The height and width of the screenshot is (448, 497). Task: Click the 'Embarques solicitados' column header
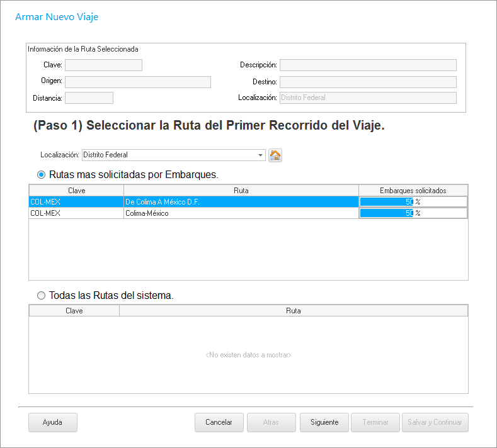click(413, 190)
